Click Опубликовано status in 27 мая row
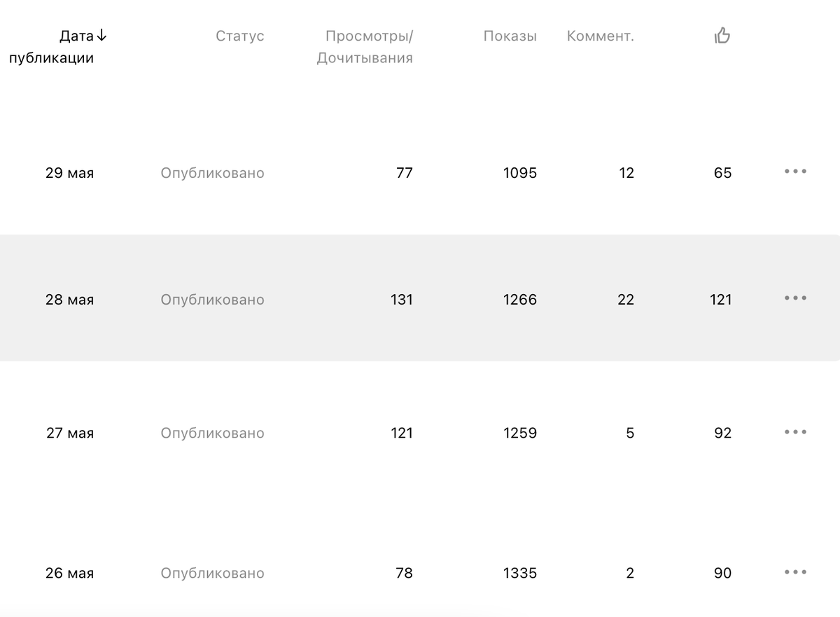Screen dimensions: 840x617 coord(213,434)
